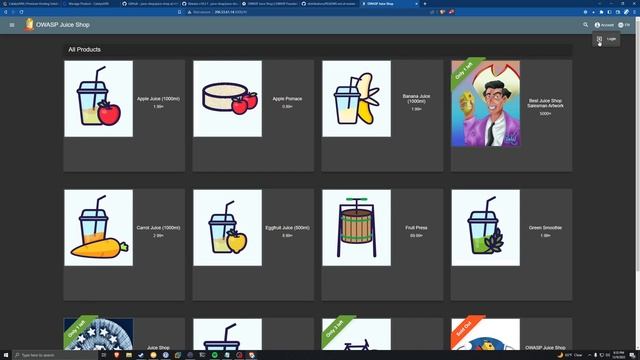The height and width of the screenshot is (360, 640).
Task: Switch to the Manage Product - CatalystVM tab
Action: click(x=91, y=4)
